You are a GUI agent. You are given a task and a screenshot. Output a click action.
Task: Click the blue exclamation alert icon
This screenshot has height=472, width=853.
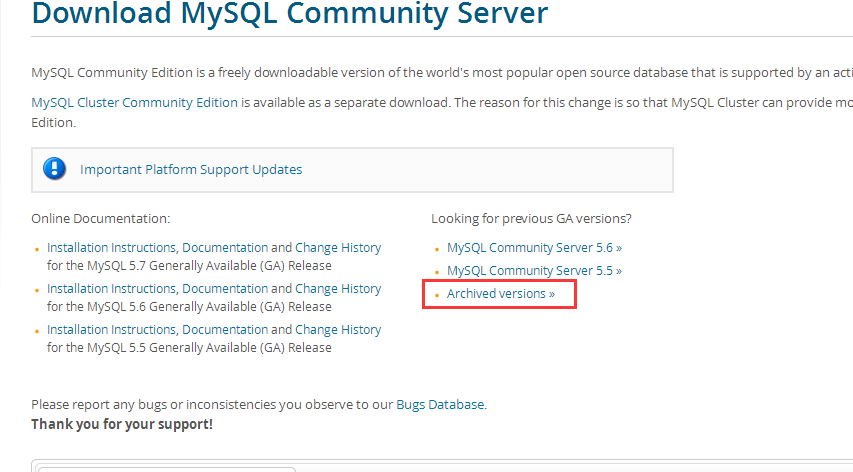click(x=54, y=169)
